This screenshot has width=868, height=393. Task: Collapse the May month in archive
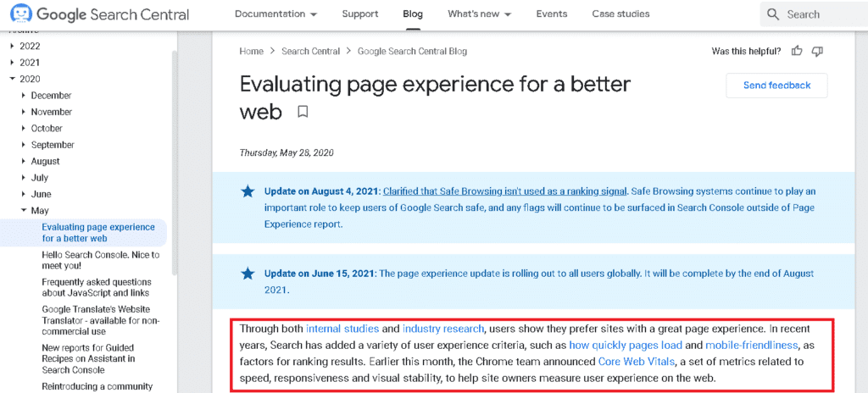24,210
